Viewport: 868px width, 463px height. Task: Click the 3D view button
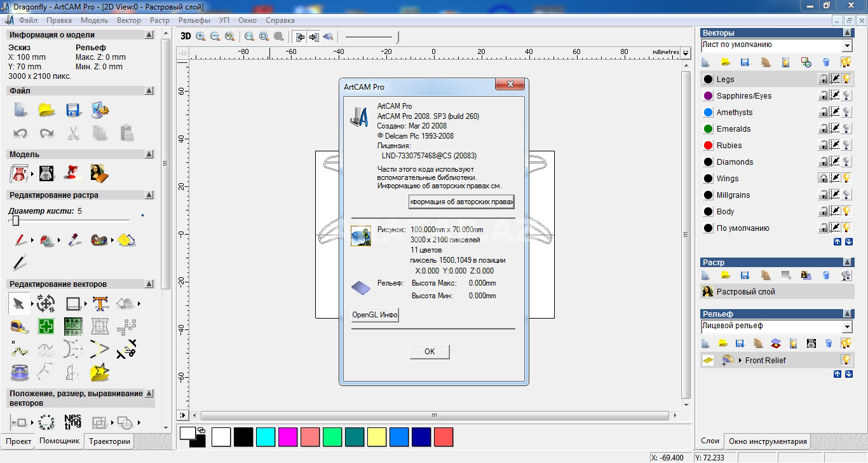point(186,37)
